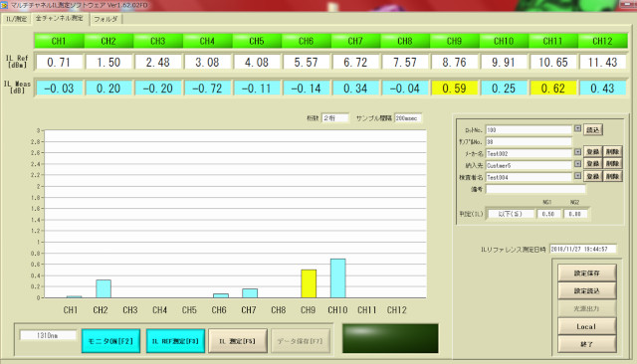Click the green CH7 channel header
This screenshot has height=364, width=637.
(355, 41)
